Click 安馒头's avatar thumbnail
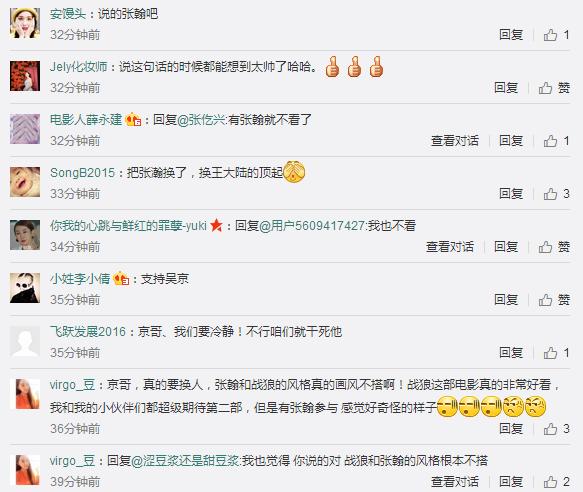Image resolution: width=583 pixels, height=492 pixels. pyautogui.click(x=25, y=23)
